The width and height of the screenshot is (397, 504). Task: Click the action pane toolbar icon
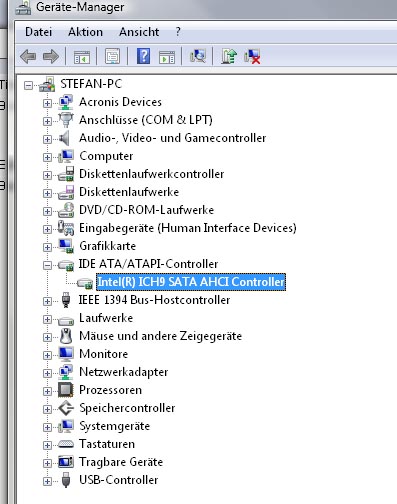point(167,57)
